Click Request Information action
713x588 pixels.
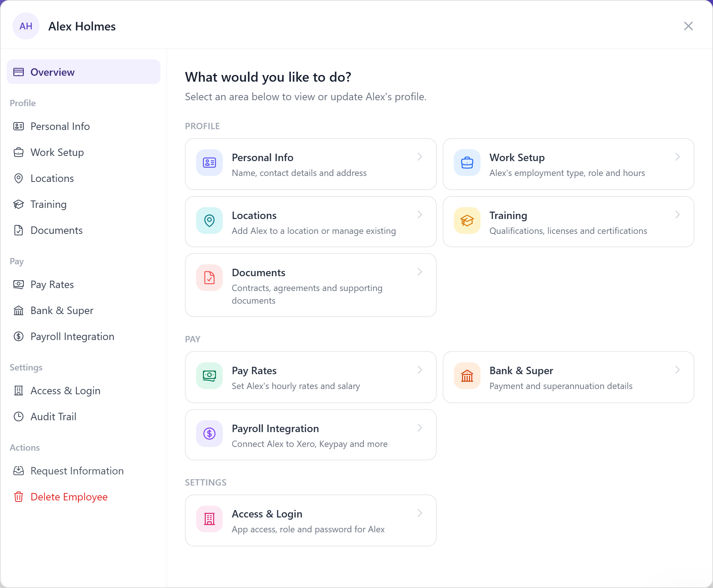coord(84,471)
